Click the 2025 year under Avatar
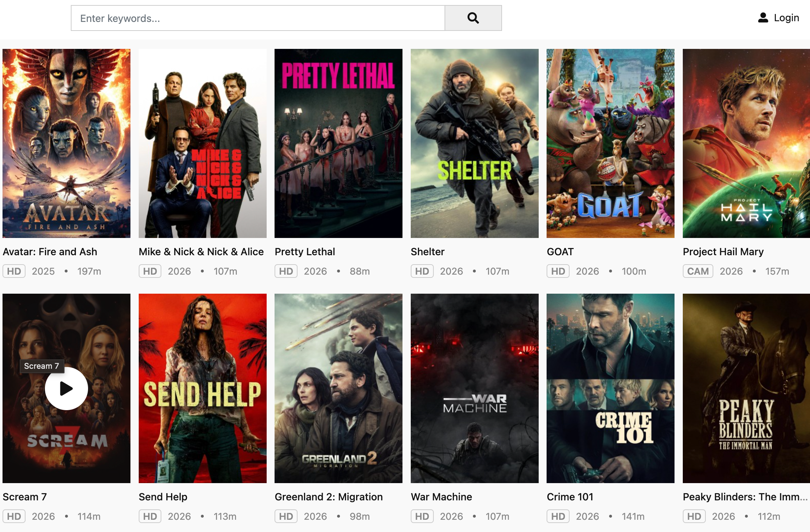This screenshot has width=810, height=532. 43,271
